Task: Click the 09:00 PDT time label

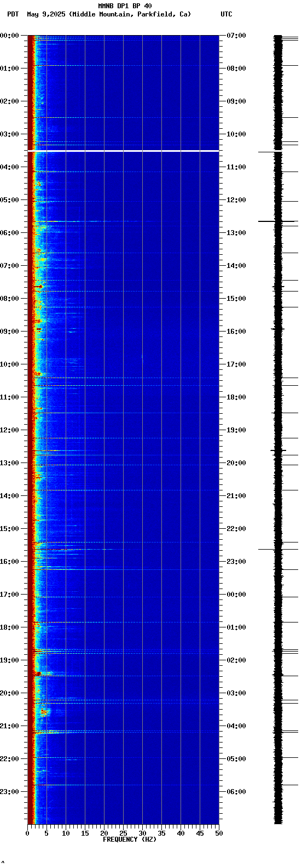Action: click(9, 332)
